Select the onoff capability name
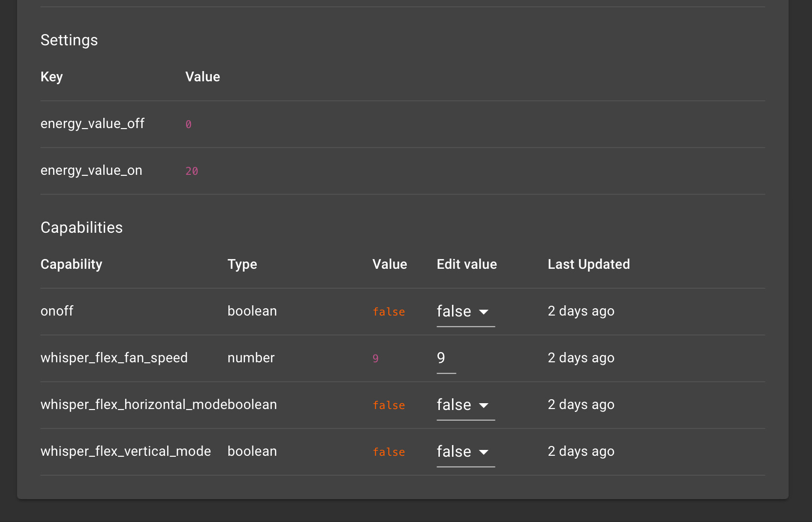812x522 pixels. click(x=57, y=311)
